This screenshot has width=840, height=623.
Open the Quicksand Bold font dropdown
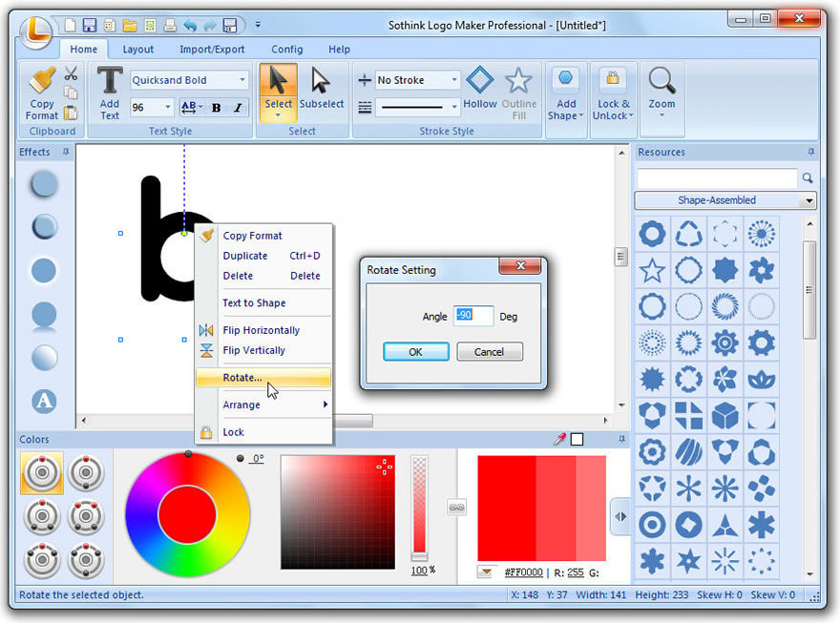coord(244,79)
